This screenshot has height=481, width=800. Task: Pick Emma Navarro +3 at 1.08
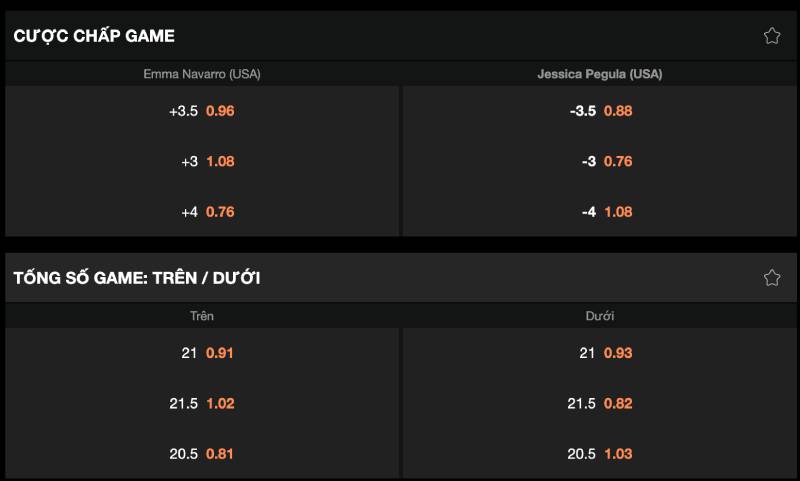pyautogui.click(x=202, y=161)
